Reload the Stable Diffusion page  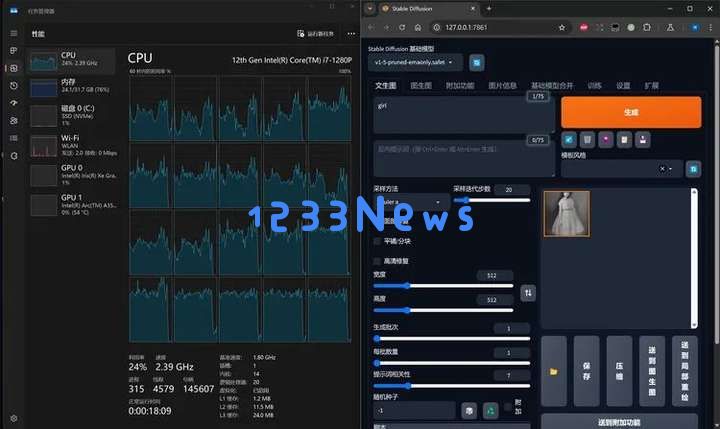(402, 28)
